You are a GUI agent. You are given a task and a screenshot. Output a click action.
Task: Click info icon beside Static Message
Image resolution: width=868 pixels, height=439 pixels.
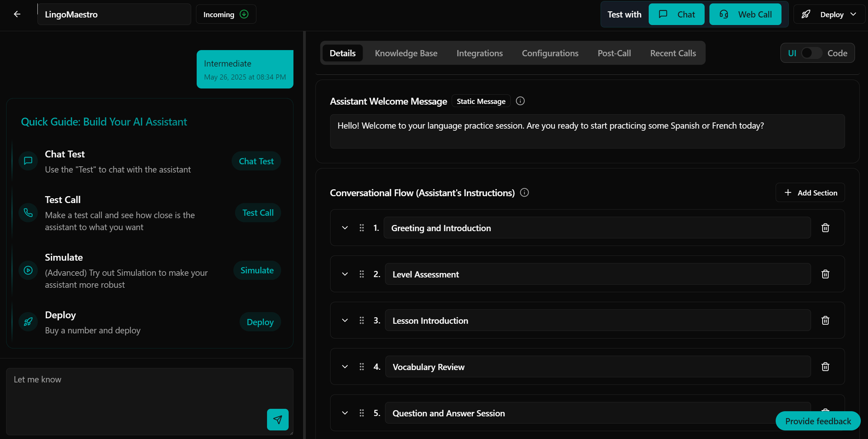520,101
